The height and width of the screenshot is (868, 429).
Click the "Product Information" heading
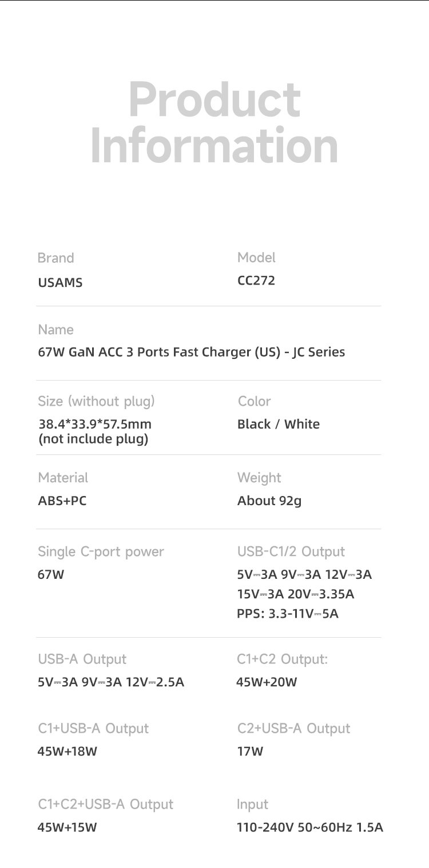click(214, 122)
